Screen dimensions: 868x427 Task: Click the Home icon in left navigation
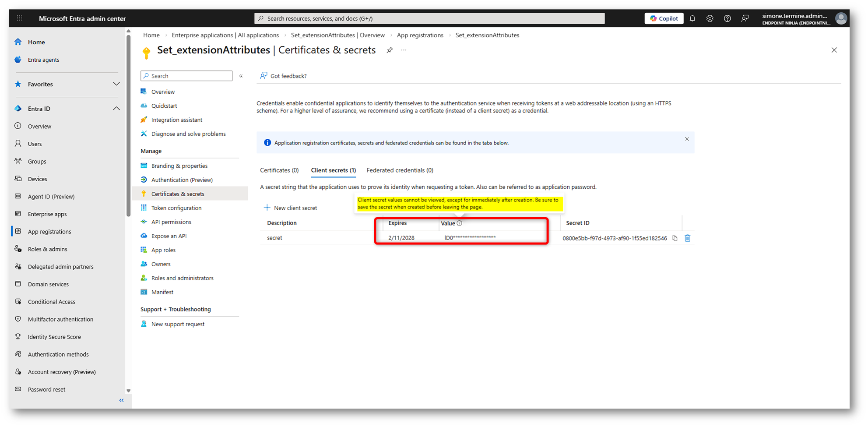18,42
